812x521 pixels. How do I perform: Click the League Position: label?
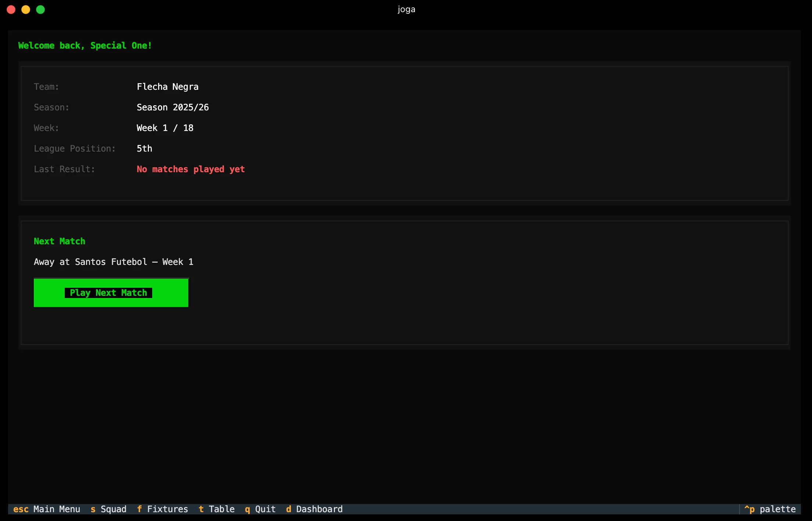(x=75, y=149)
